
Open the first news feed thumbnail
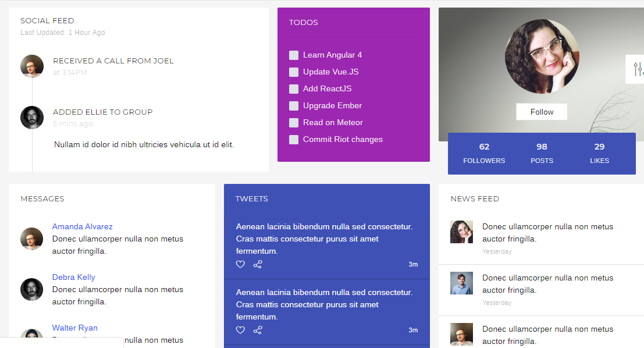tap(461, 232)
